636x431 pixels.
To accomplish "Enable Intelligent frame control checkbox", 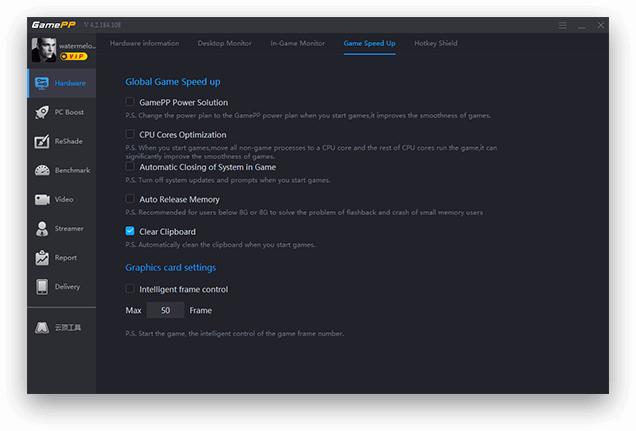I will tap(130, 289).
